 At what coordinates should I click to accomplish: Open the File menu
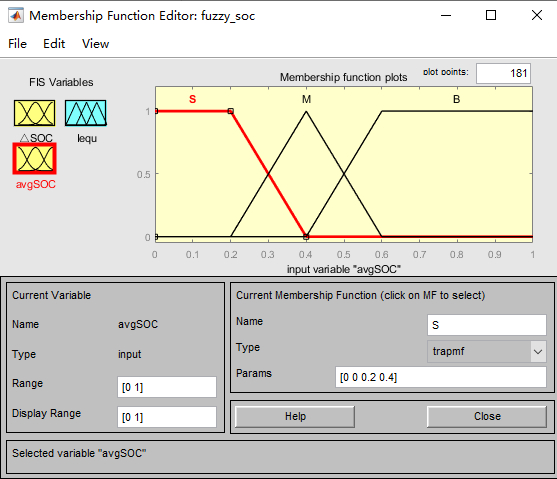(x=17, y=44)
